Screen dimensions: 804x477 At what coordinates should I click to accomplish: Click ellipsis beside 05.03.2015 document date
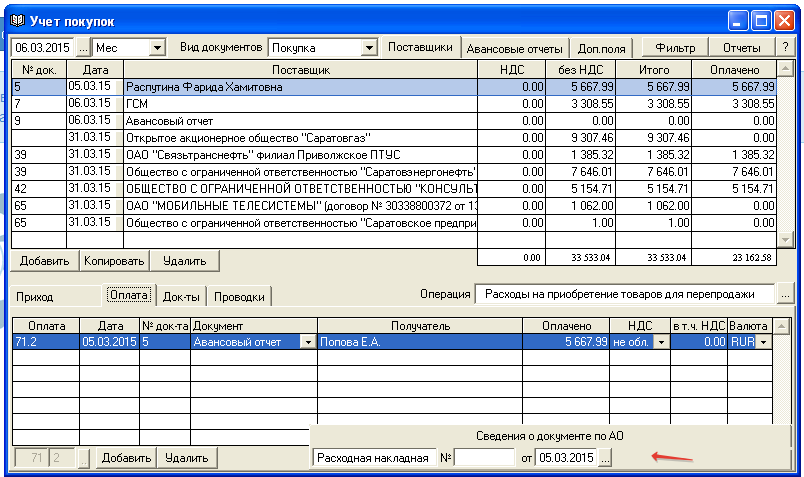[x=605, y=458]
